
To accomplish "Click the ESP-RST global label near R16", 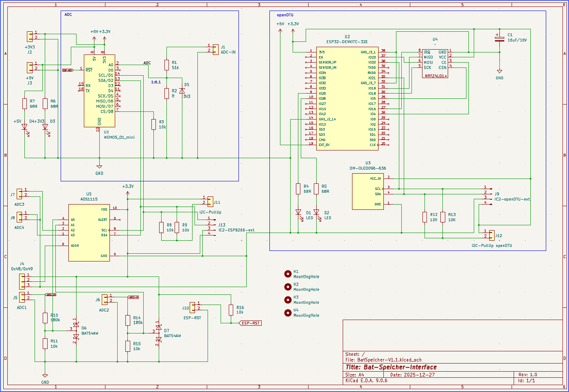I will pos(250,323).
